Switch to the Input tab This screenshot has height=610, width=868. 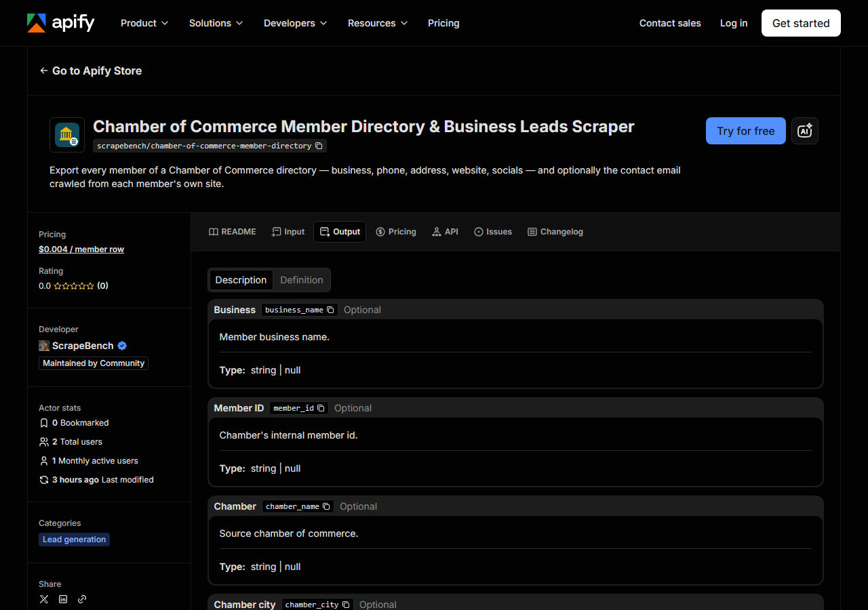coord(288,232)
